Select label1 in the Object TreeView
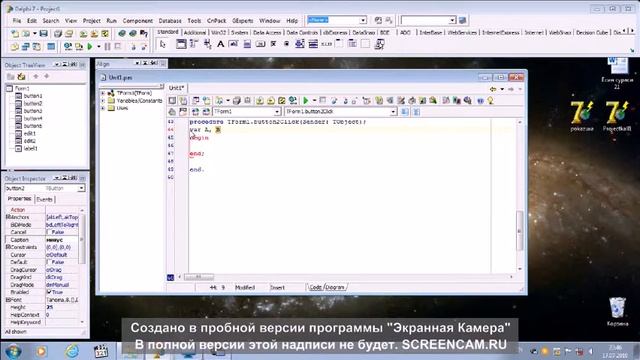Image resolution: width=640 pixels, height=360 pixels. click(x=31, y=149)
